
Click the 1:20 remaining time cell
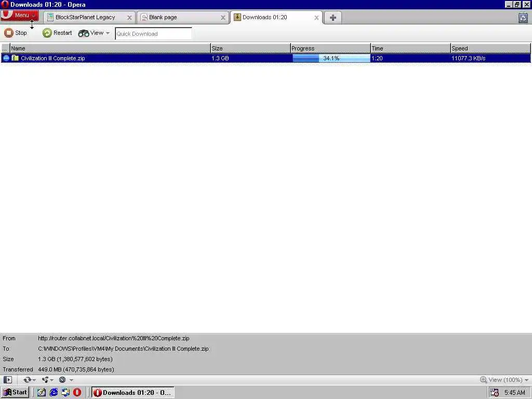[377, 58]
